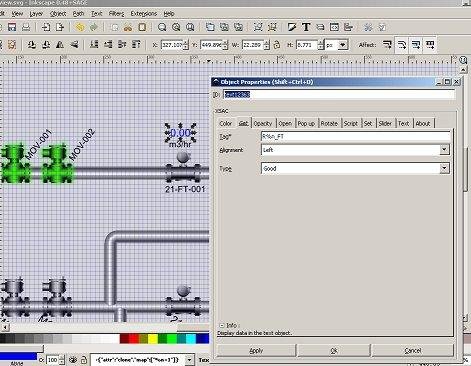471x366 pixels.
Task: Switch to the Opacity tab
Action: click(x=263, y=124)
